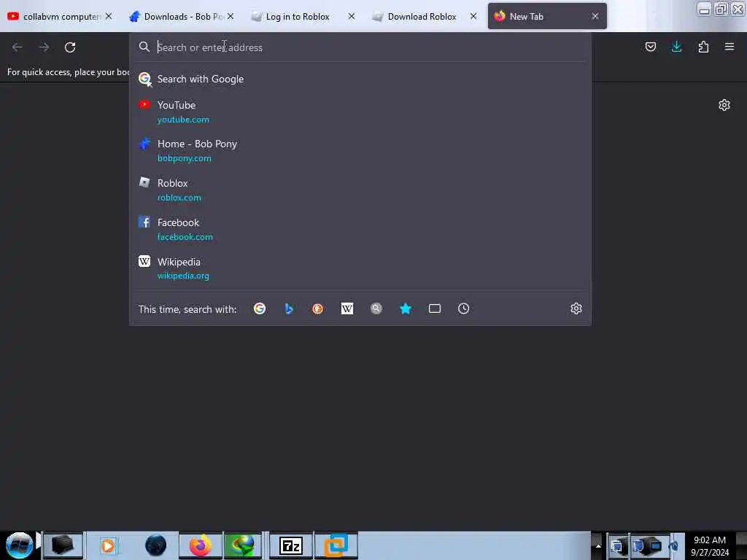Open the Roblox suggestion
The height and width of the screenshot is (560, 747).
pos(360,190)
